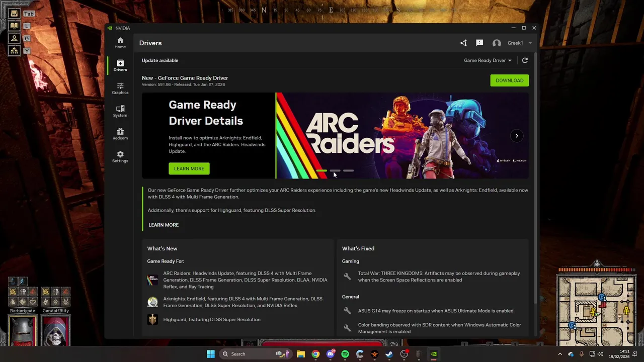Open the Home tab in NVIDIA sidebar
This screenshot has width=644, height=362.
coord(120,43)
